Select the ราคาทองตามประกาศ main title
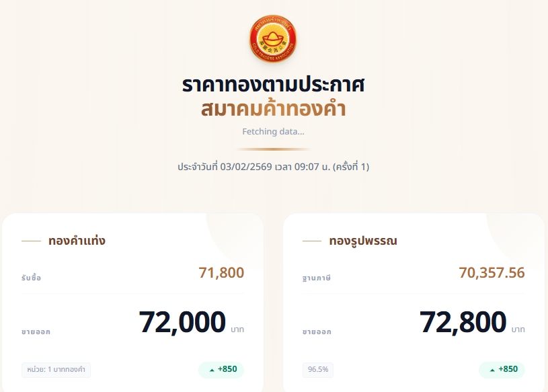548x392 pixels. coord(273,85)
